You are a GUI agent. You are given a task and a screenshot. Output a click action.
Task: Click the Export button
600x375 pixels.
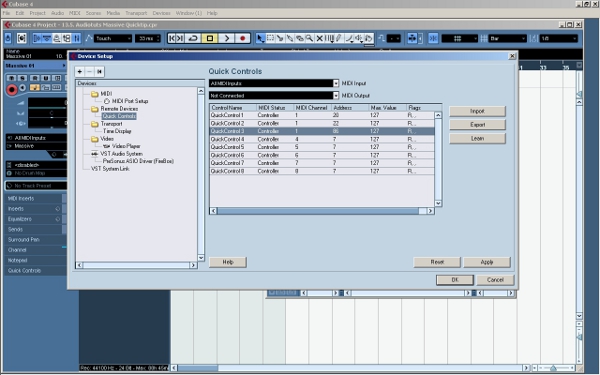coord(477,125)
